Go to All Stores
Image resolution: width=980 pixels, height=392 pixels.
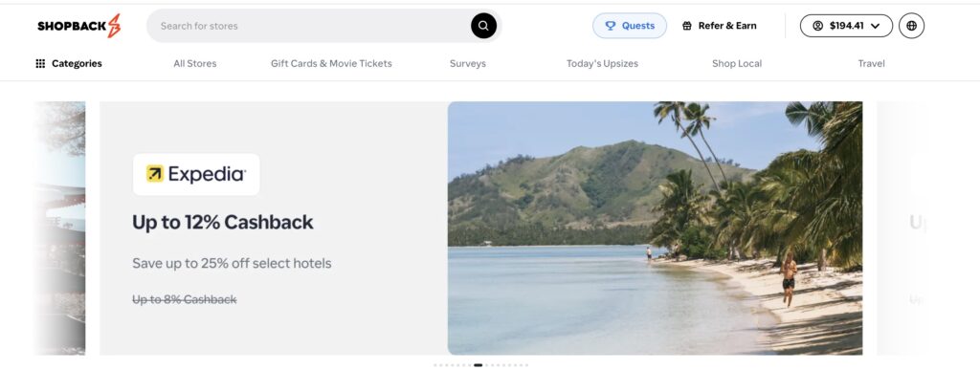pyautogui.click(x=195, y=64)
